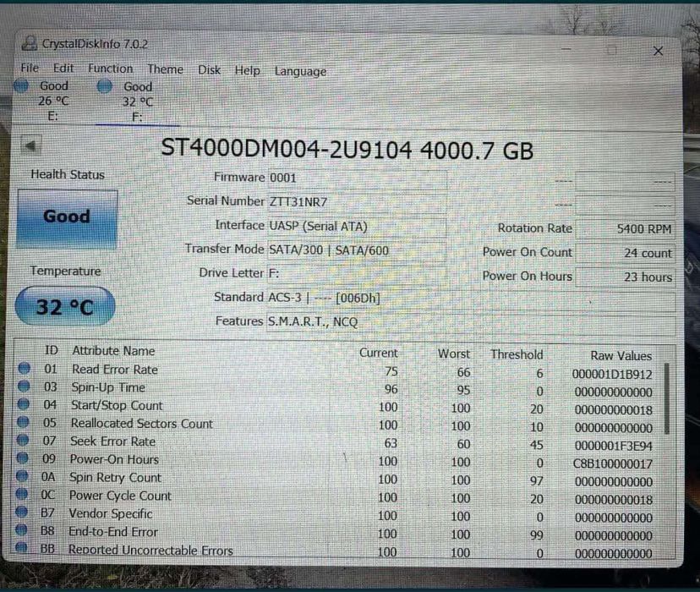The image size is (700, 592).
Task: Click the status dot for Power-On Hours row
Action: 22,458
